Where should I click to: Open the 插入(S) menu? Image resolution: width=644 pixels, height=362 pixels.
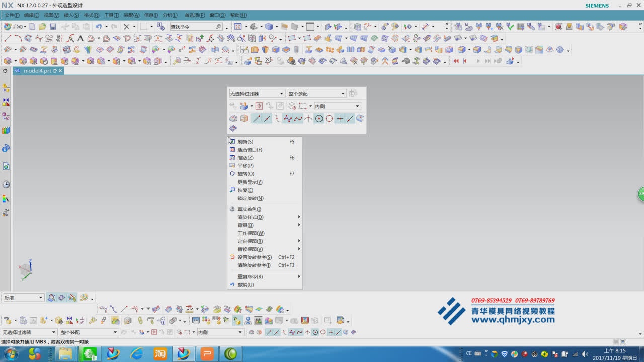pyautogui.click(x=72, y=15)
